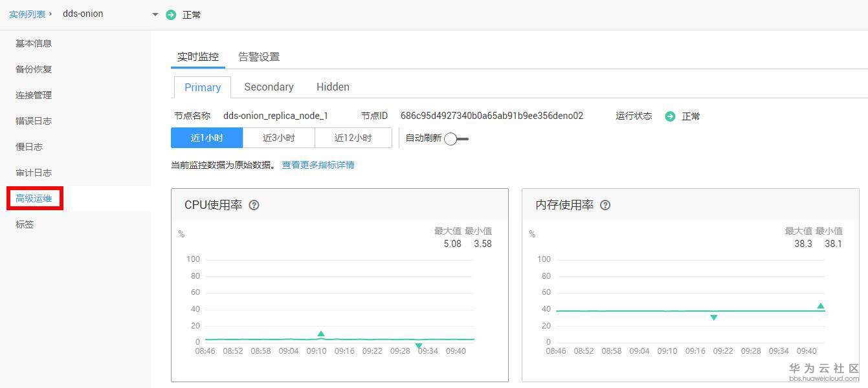
Task: Toggle the 自动刷新 switch
Action: click(456, 138)
